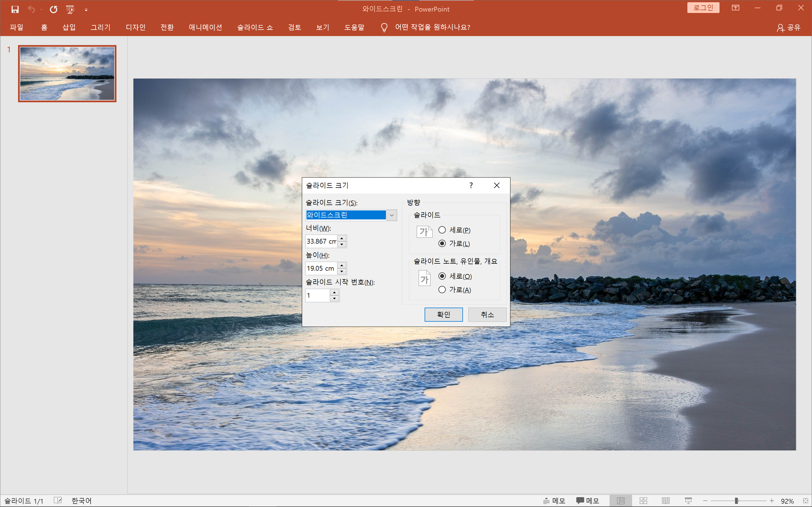This screenshot has height=507, width=812.
Task: Start slideshow from beginning icon
Action: click(x=70, y=9)
